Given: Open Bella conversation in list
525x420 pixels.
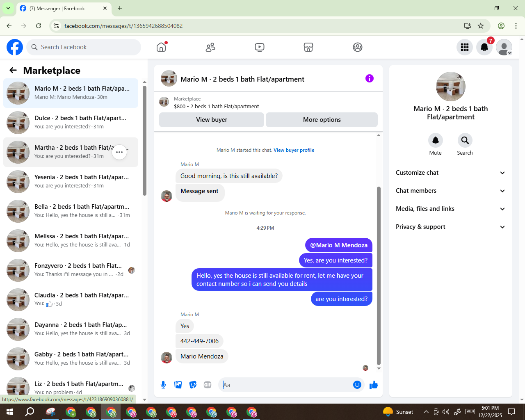Looking at the screenshot, I should pos(71,211).
